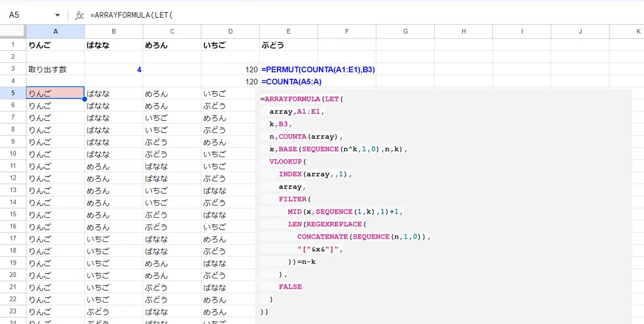Select column B header
Screen dimensions: 644x324
tap(114, 32)
